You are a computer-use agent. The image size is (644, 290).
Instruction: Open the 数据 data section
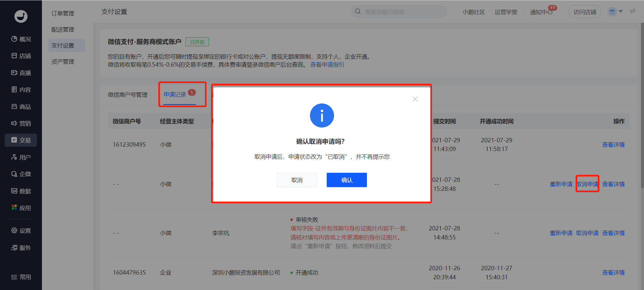tap(21, 191)
